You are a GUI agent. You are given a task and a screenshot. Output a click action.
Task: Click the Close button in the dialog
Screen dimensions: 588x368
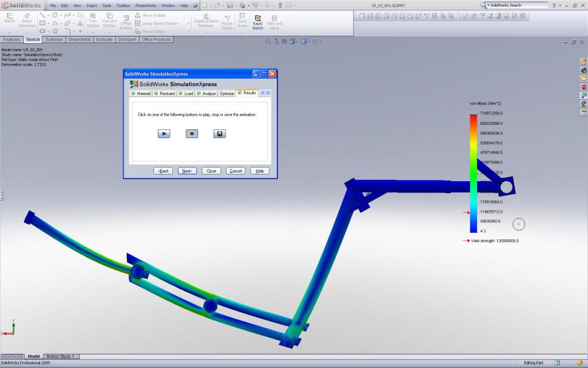pyautogui.click(x=211, y=171)
